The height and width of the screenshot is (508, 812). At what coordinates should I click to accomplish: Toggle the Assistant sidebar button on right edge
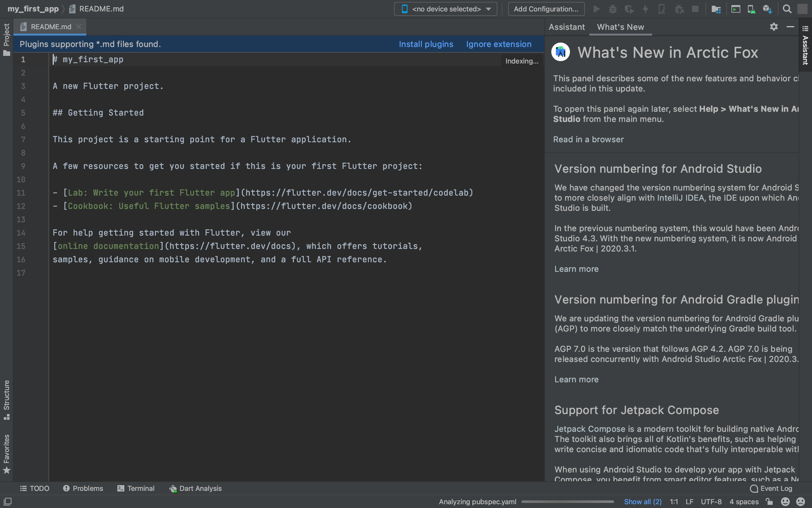tap(805, 45)
